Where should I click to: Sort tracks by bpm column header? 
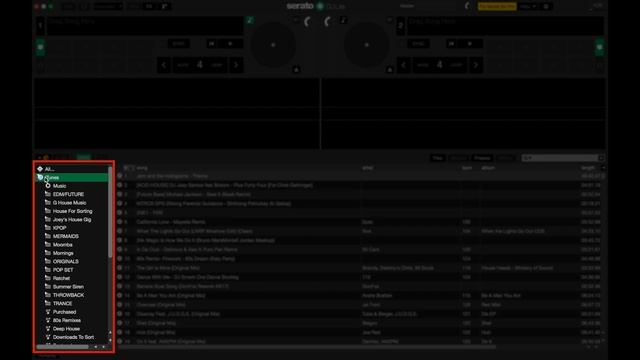[467, 168]
